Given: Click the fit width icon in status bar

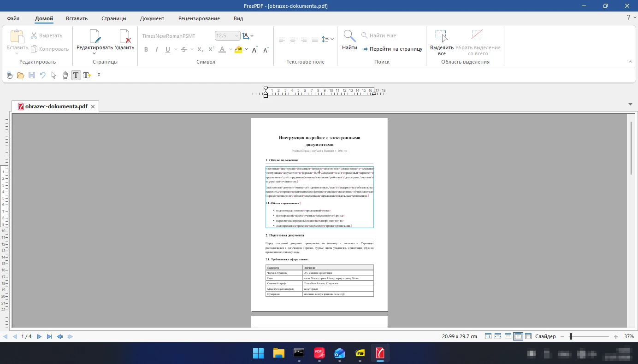Looking at the screenshot, I should (498, 337).
